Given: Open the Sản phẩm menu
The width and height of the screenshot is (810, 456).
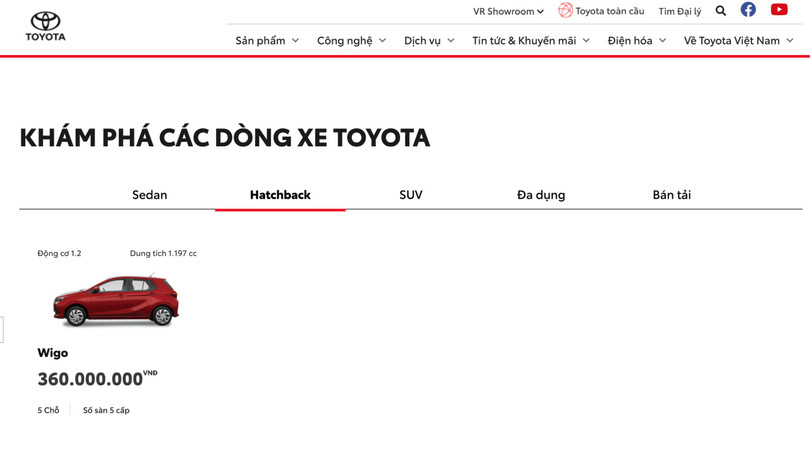Looking at the screenshot, I should point(267,40).
